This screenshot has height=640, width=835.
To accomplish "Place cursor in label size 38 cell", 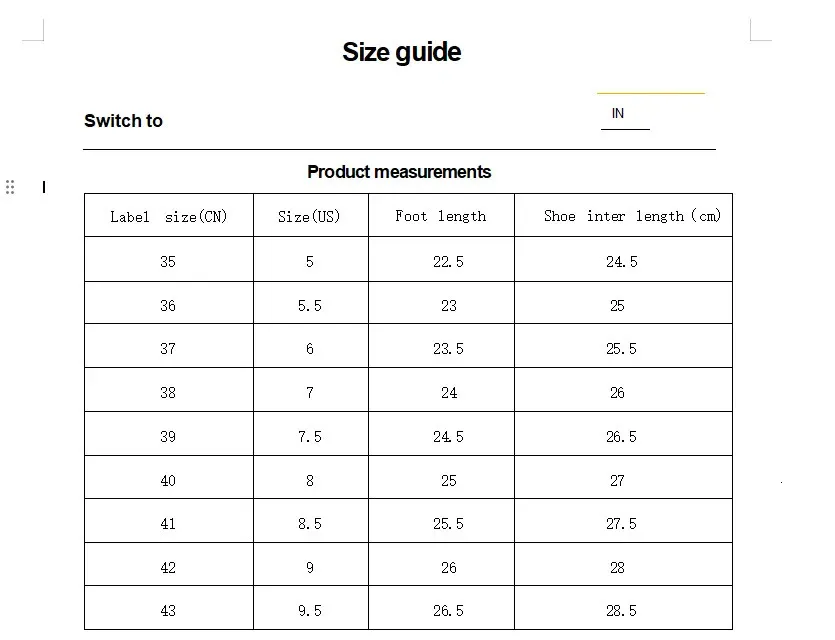I will (168, 393).
